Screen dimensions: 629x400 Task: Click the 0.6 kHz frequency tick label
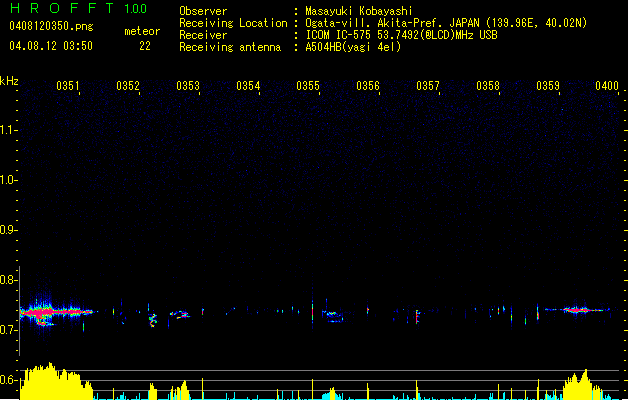pos(8,380)
